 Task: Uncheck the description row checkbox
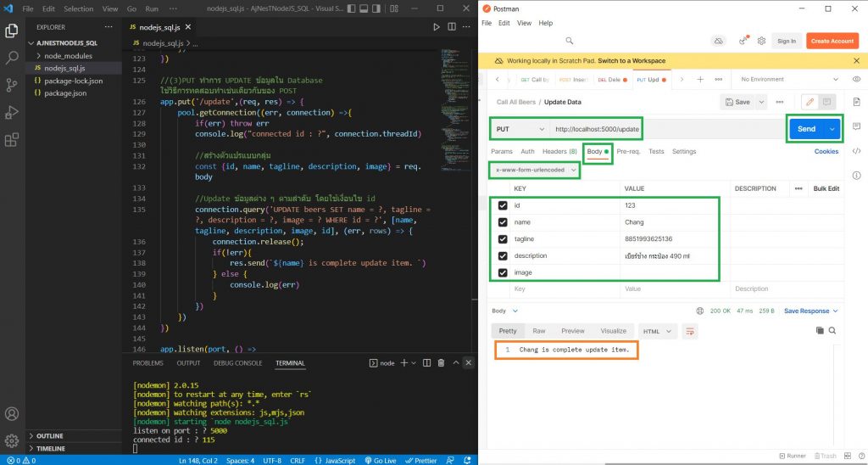(503, 256)
